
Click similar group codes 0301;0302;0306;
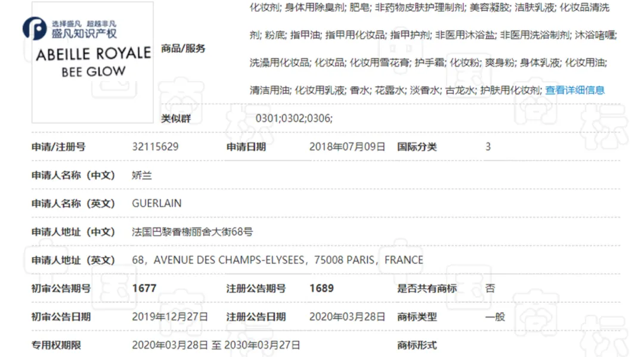pyautogui.click(x=294, y=119)
